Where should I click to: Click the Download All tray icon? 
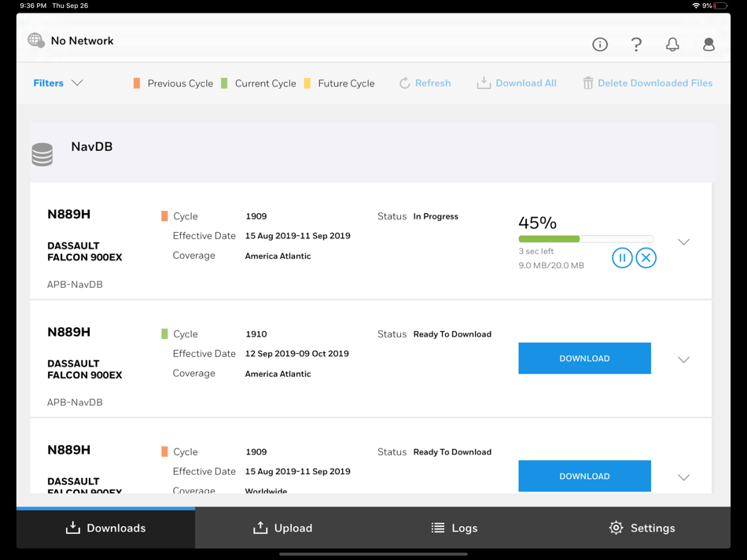click(x=484, y=83)
